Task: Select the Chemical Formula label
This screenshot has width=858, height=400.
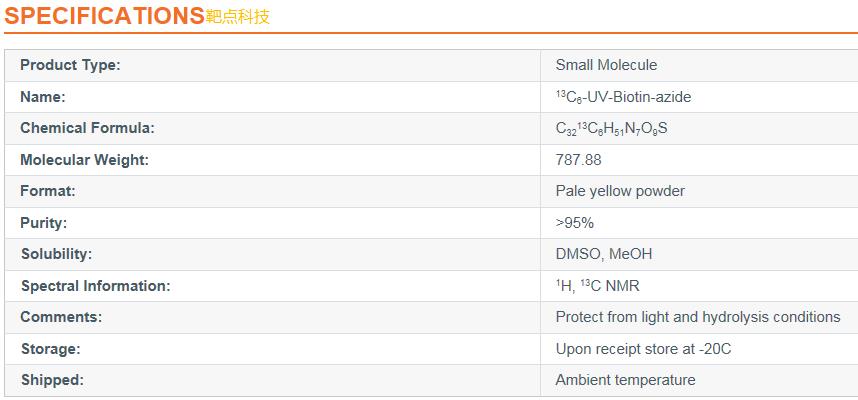Action: [88, 128]
